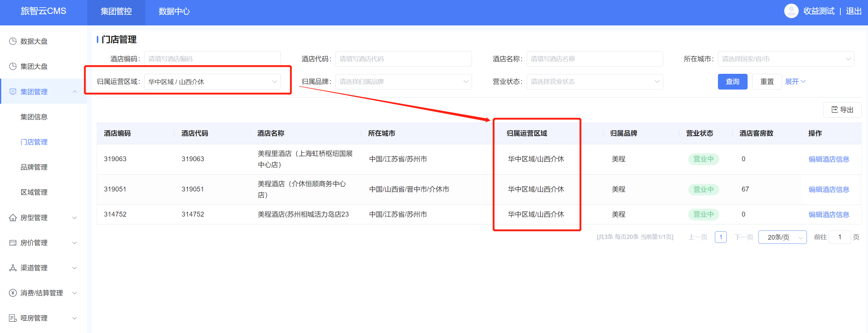
Task: Edit hotel info for 314752
Action: click(x=829, y=214)
